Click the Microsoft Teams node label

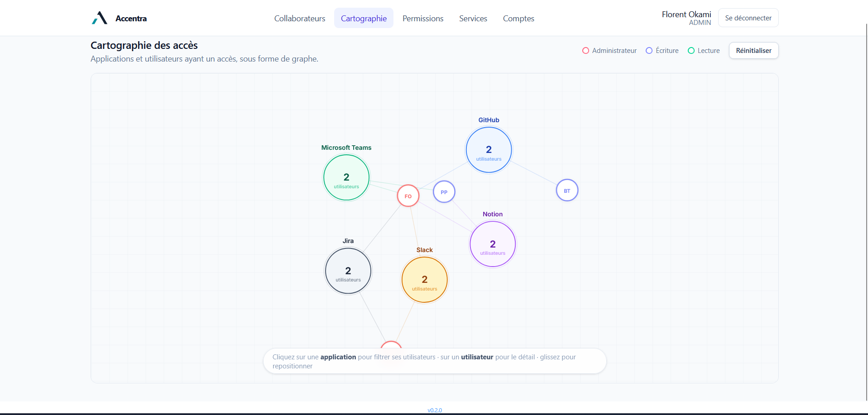pos(346,148)
